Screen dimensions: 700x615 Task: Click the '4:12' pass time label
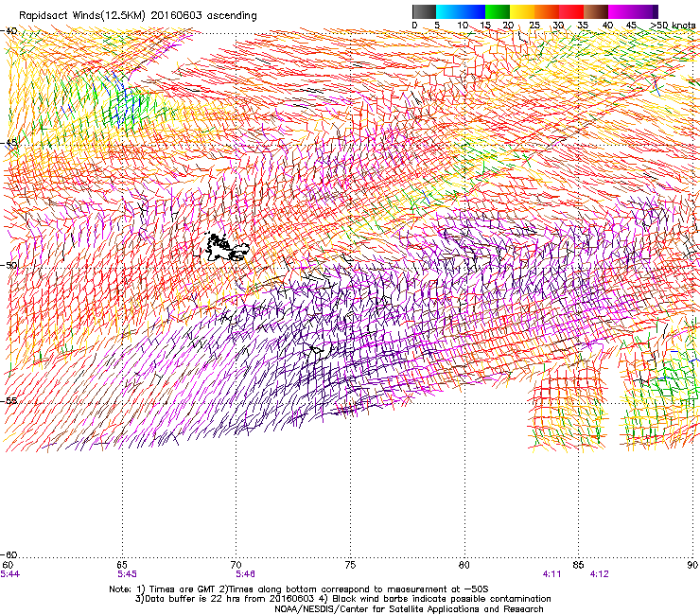(x=599, y=574)
